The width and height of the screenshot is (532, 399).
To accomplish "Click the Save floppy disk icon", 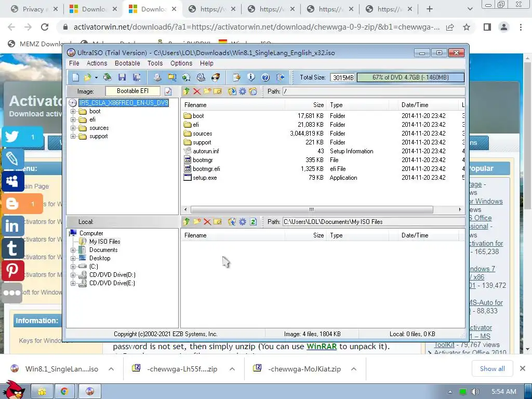I will (x=122, y=77).
